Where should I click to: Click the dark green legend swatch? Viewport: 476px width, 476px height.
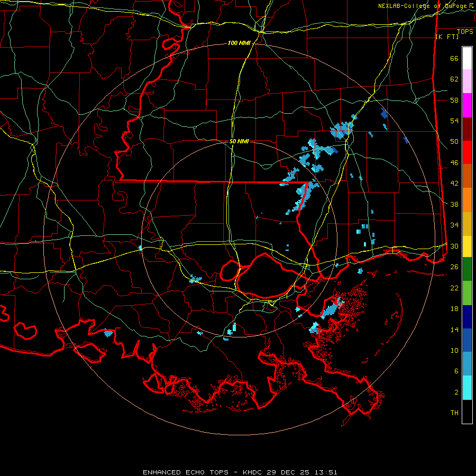click(467, 269)
